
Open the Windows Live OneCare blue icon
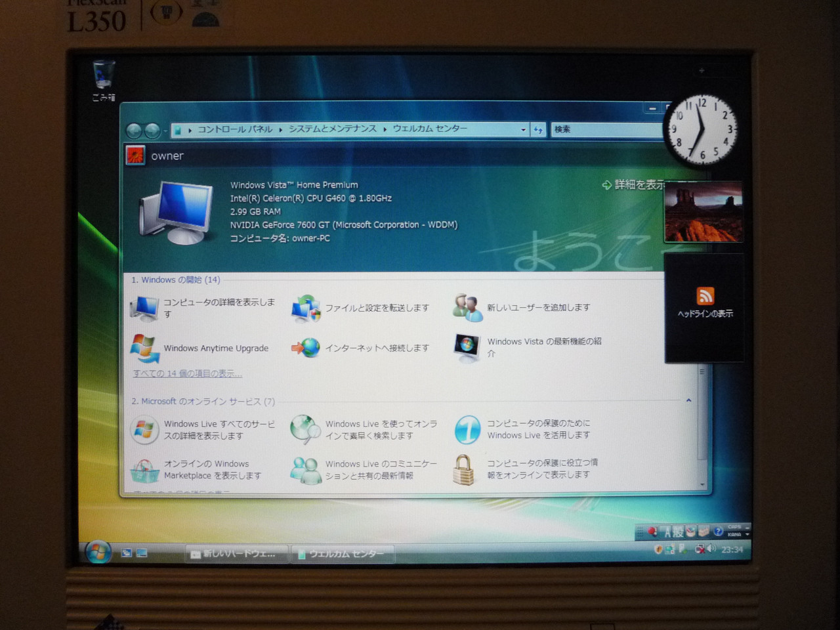tap(467, 430)
